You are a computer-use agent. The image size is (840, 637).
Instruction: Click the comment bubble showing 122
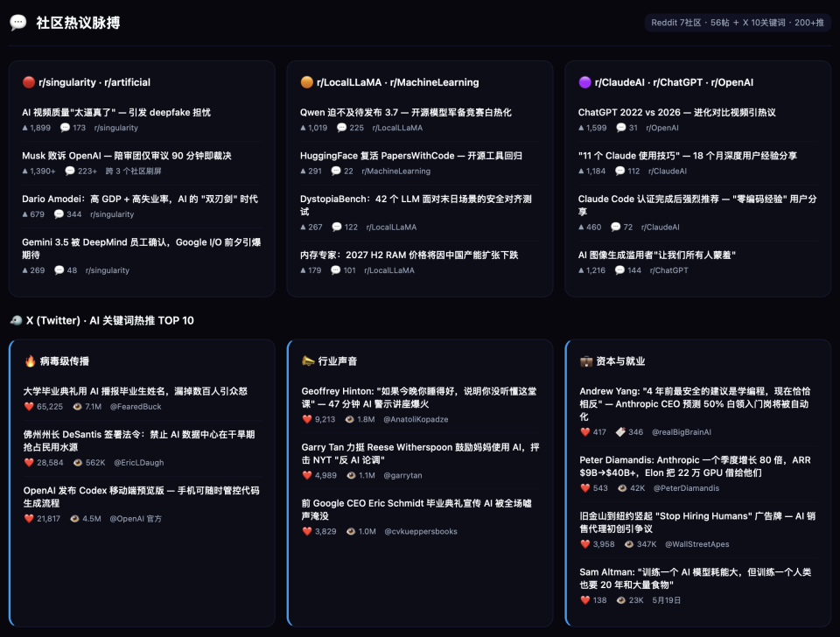pyautogui.click(x=336, y=227)
